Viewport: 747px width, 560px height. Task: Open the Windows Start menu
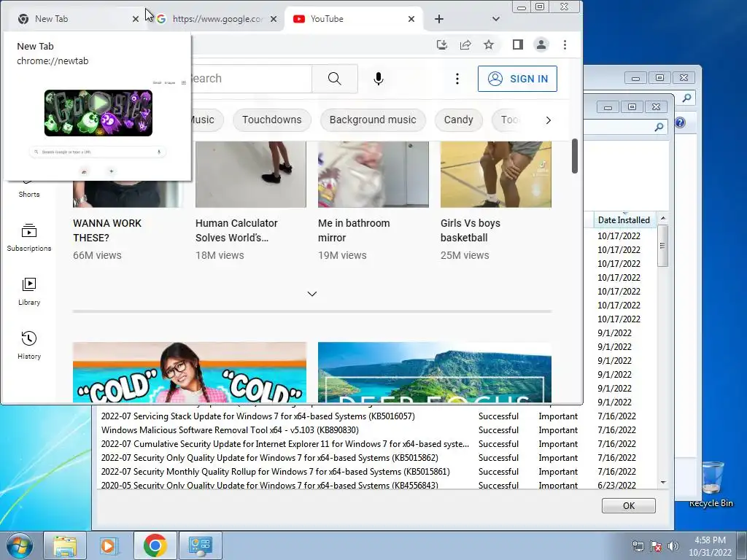click(20, 545)
